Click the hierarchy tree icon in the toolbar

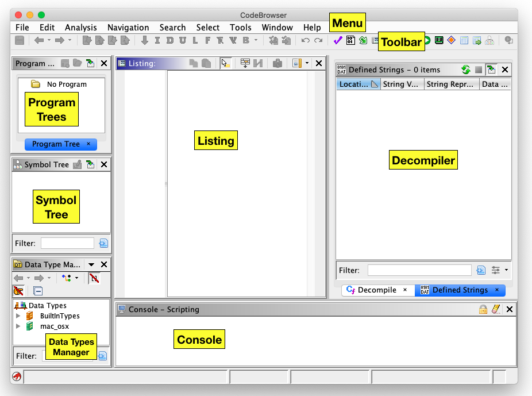pos(489,41)
